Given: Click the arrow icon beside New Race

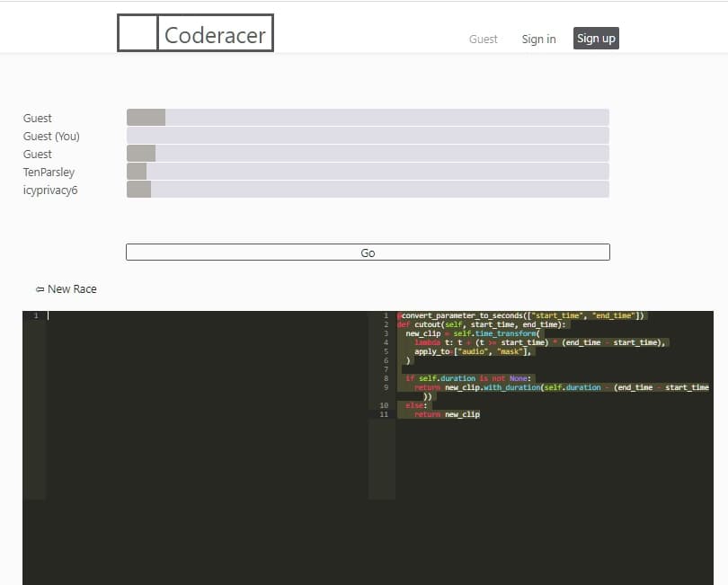Looking at the screenshot, I should pos(40,289).
